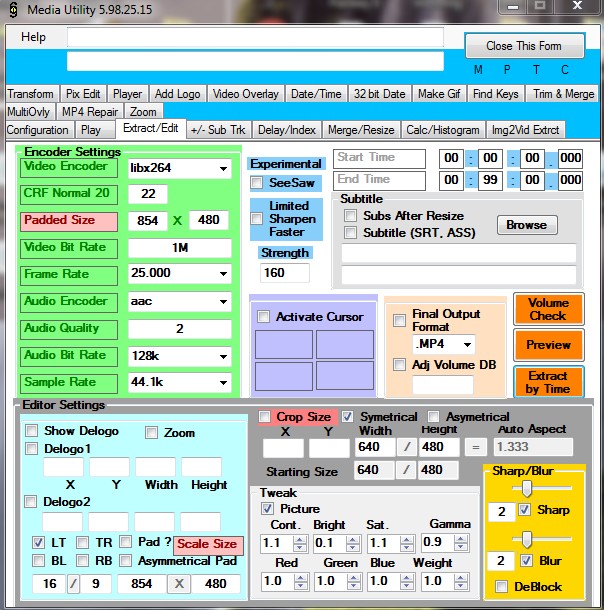Check the DeBlock option
The image size is (604, 610).
click(501, 586)
